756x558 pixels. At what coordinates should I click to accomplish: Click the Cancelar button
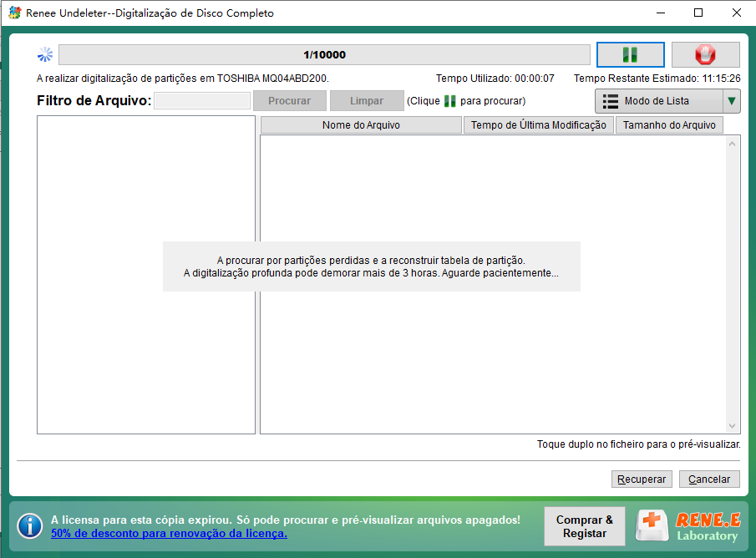[709, 479]
